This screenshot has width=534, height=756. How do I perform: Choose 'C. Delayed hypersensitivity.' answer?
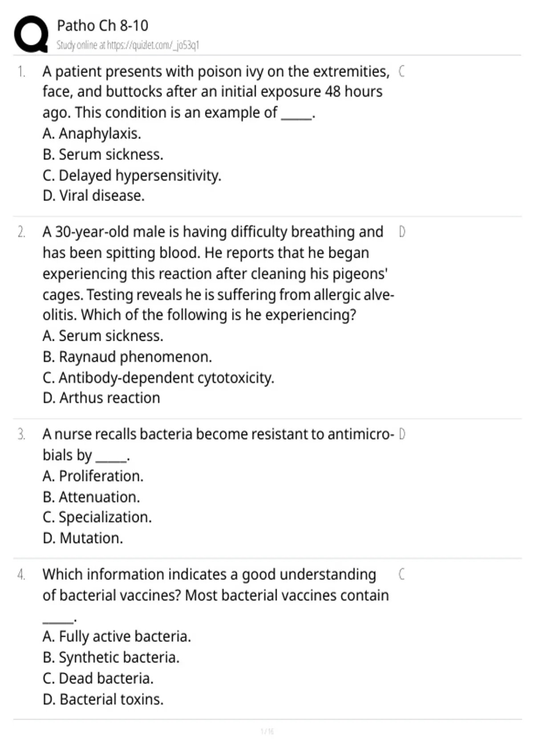click(x=132, y=175)
